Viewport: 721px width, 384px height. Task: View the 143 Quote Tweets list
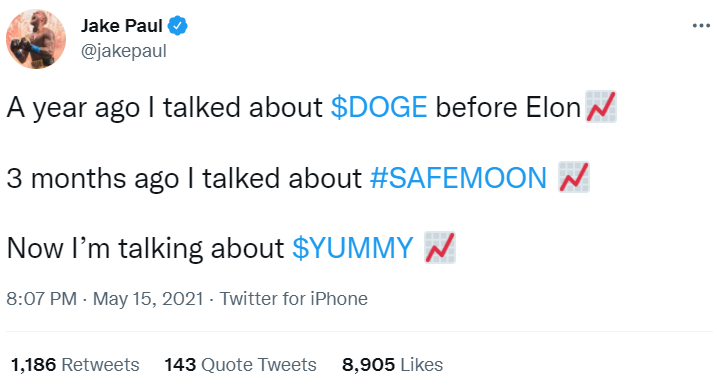(240, 365)
